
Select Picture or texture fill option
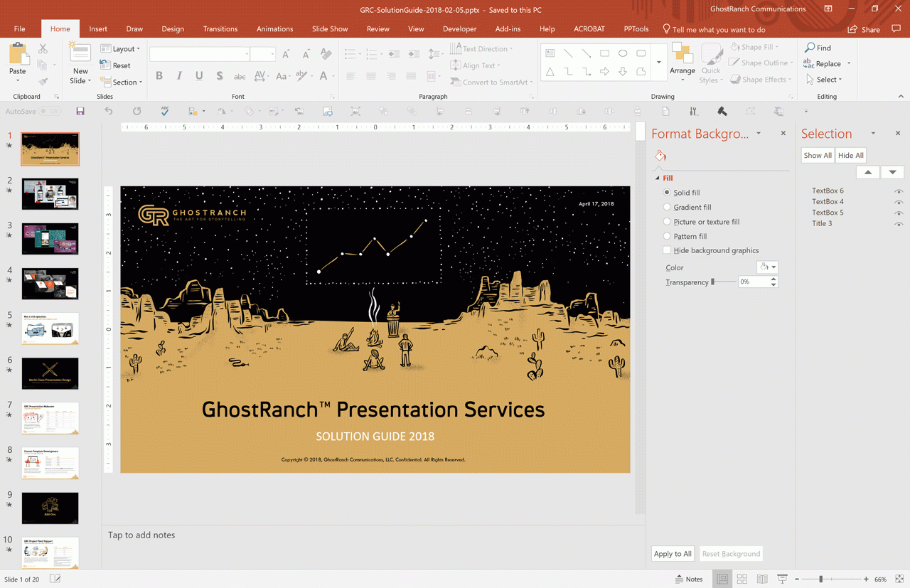[667, 221]
